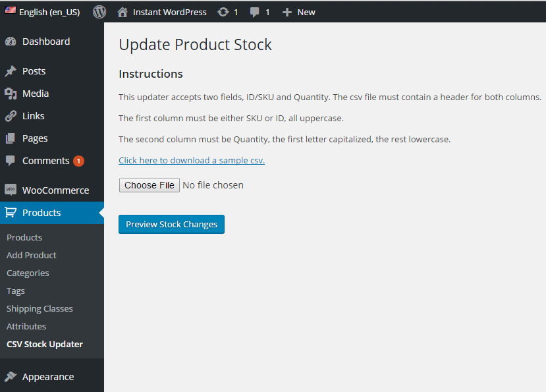Click the US flag language icon
This screenshot has width=546, height=392.
(11, 12)
